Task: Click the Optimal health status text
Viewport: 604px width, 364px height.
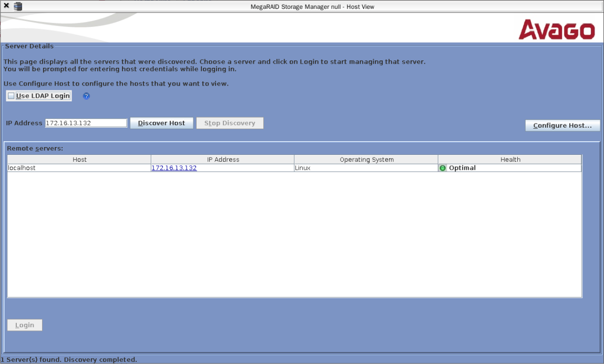Action: coord(462,168)
